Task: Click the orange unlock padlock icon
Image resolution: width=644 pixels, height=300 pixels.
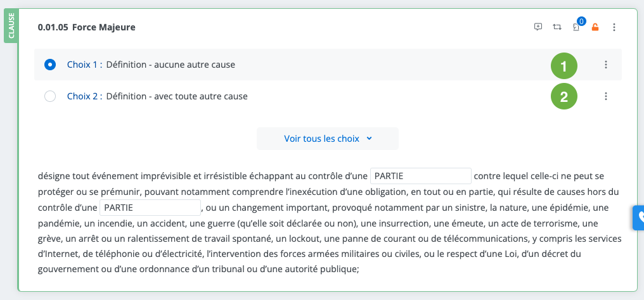Action: tap(595, 27)
